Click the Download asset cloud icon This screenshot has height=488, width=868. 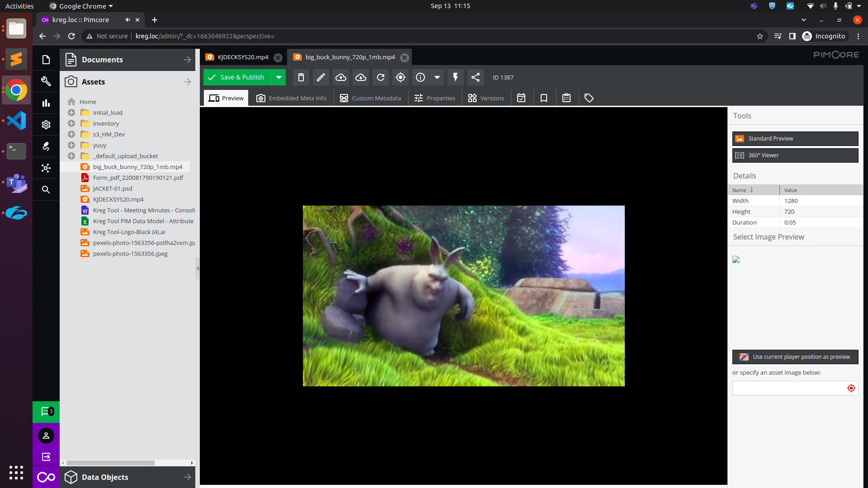click(x=360, y=77)
